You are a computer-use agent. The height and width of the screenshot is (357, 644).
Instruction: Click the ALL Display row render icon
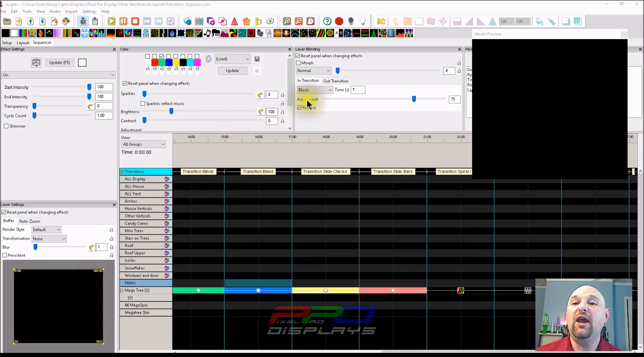tap(167, 179)
